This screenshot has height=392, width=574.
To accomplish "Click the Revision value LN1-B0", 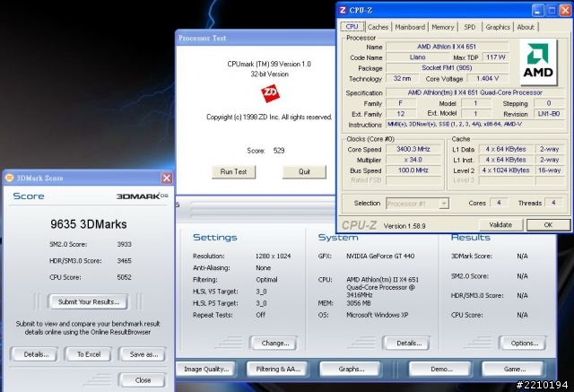I will pos(549,114).
